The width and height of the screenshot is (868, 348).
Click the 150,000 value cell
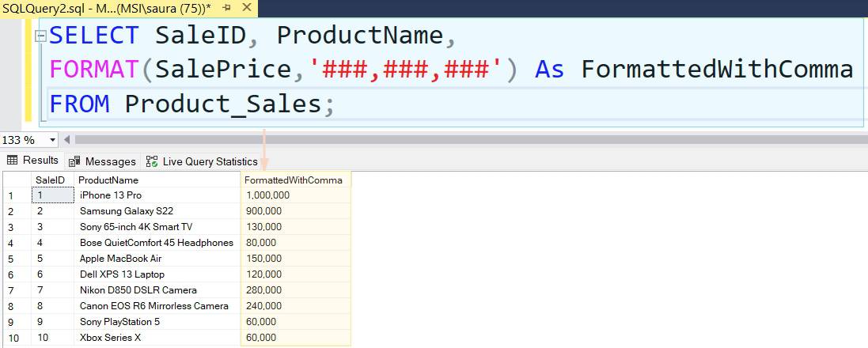click(x=296, y=259)
